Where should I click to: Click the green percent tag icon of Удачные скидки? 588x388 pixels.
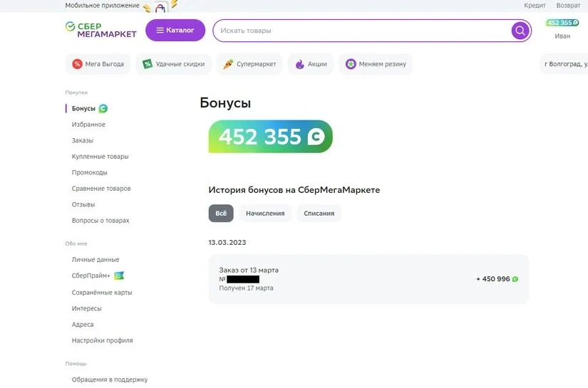pos(148,64)
